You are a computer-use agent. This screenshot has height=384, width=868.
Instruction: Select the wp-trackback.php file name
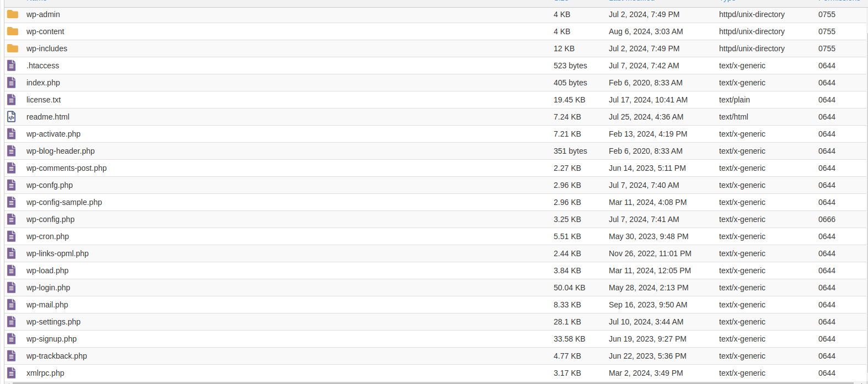click(x=57, y=356)
